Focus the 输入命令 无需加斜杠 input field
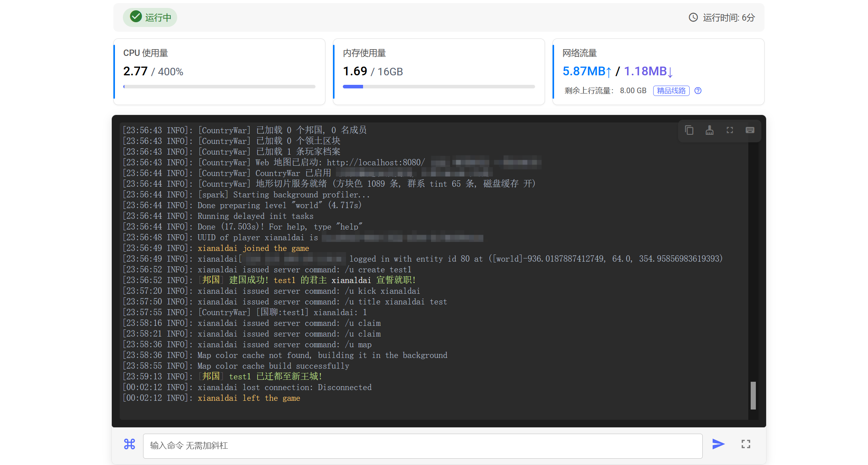The height and width of the screenshot is (465, 868). coord(423,446)
